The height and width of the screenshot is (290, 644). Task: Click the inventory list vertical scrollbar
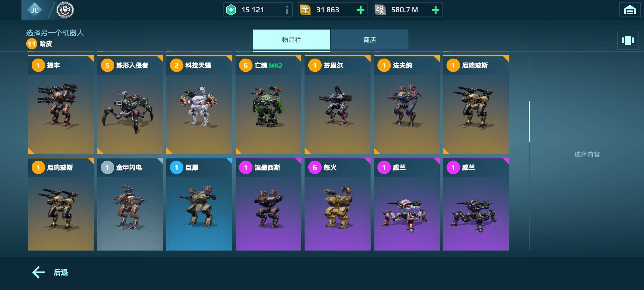[529, 121]
